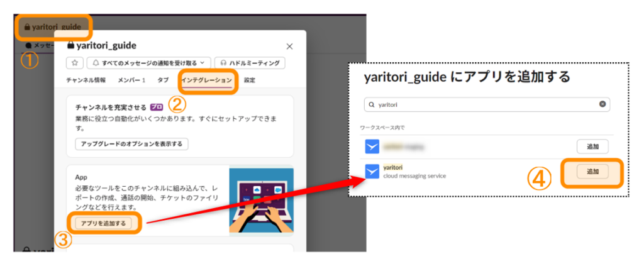This screenshot has height=259, width=644.
Task: Switch to the チャンネル情報 tab
Action: [86, 80]
